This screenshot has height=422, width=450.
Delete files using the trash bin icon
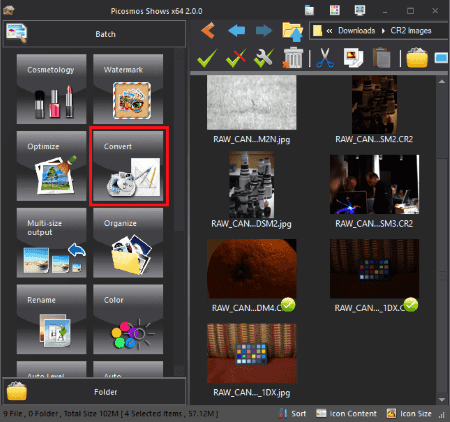click(x=293, y=58)
